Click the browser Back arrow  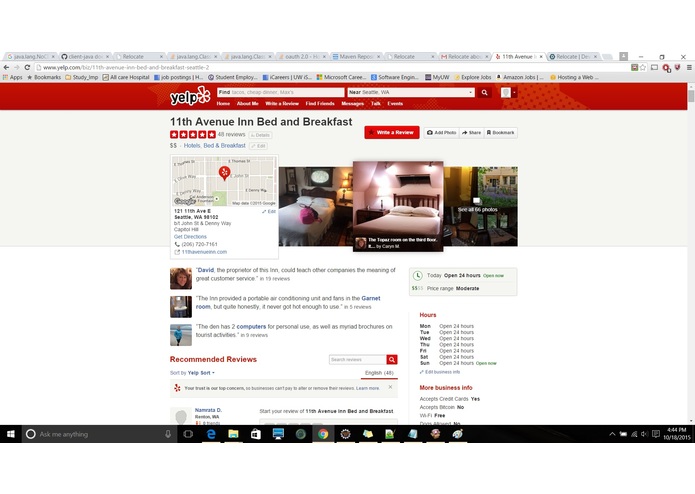click(6, 67)
